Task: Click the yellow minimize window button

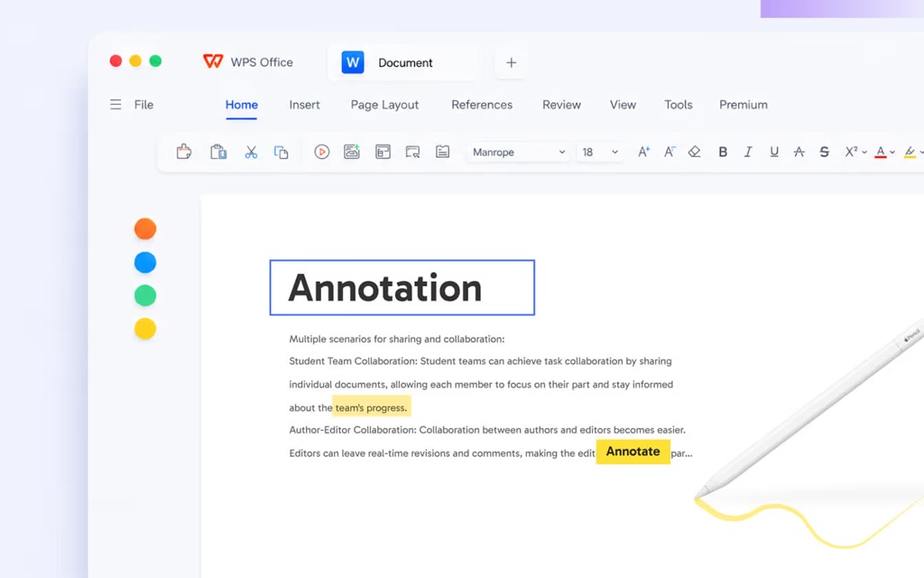Action: (x=135, y=61)
